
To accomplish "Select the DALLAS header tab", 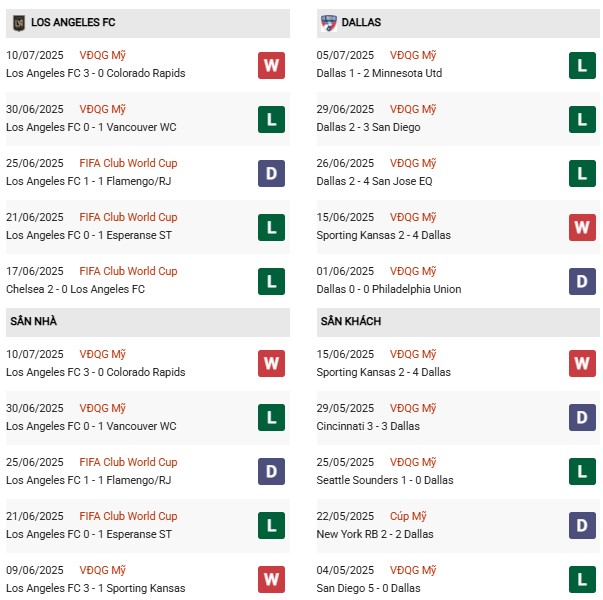I will point(360,22).
